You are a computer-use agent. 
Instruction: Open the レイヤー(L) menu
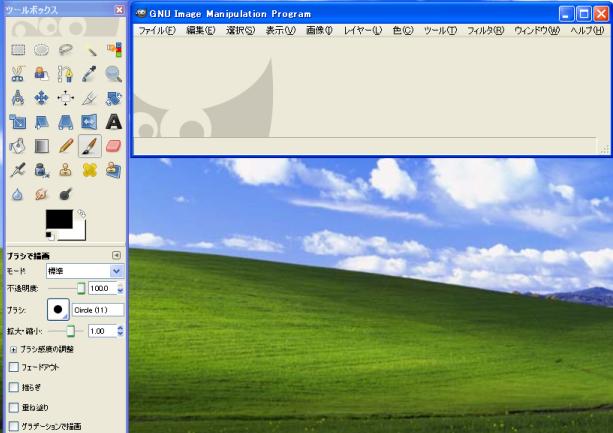[363, 30]
